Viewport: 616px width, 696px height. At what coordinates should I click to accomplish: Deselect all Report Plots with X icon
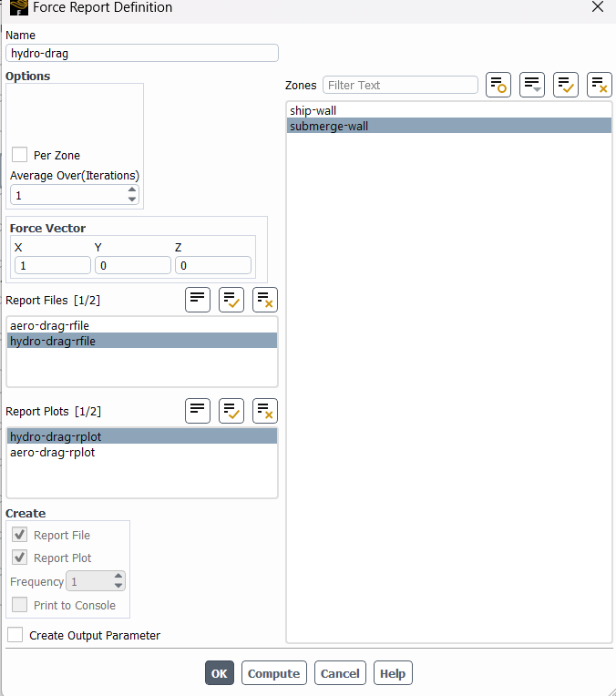click(x=265, y=411)
